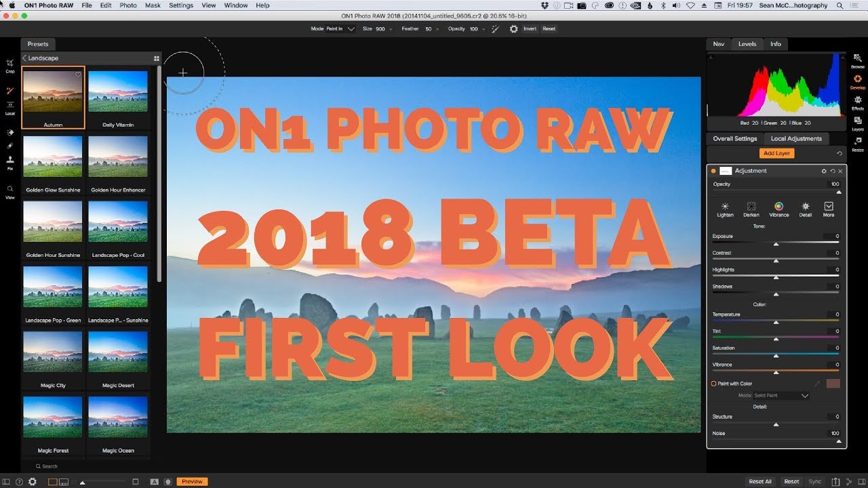Enable Paint with Color option

[x=713, y=384]
